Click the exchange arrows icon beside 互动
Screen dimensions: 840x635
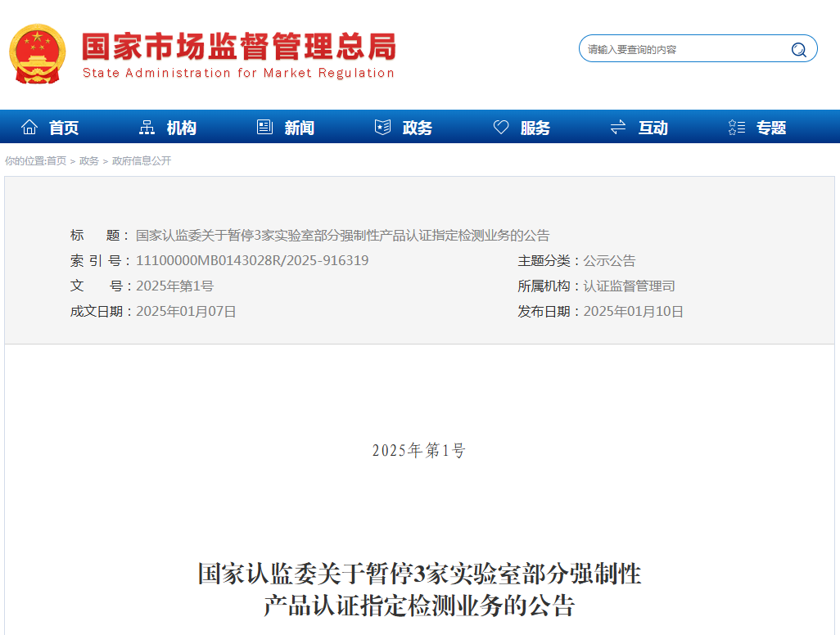pos(618,127)
